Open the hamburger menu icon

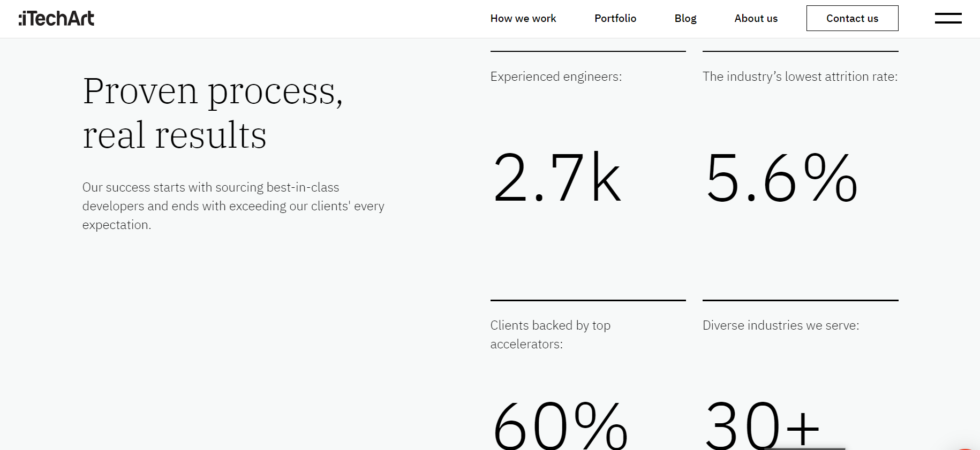point(948,18)
